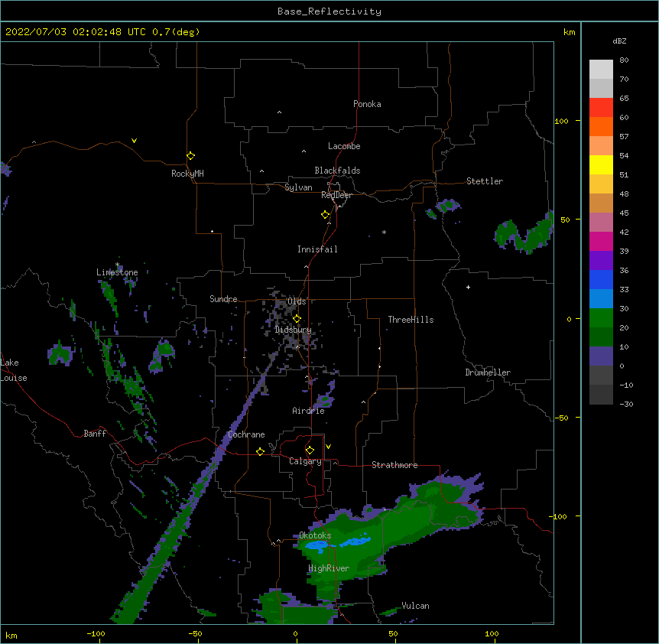
Task: Click the 100 tick on the right axis
Action: click(561, 121)
